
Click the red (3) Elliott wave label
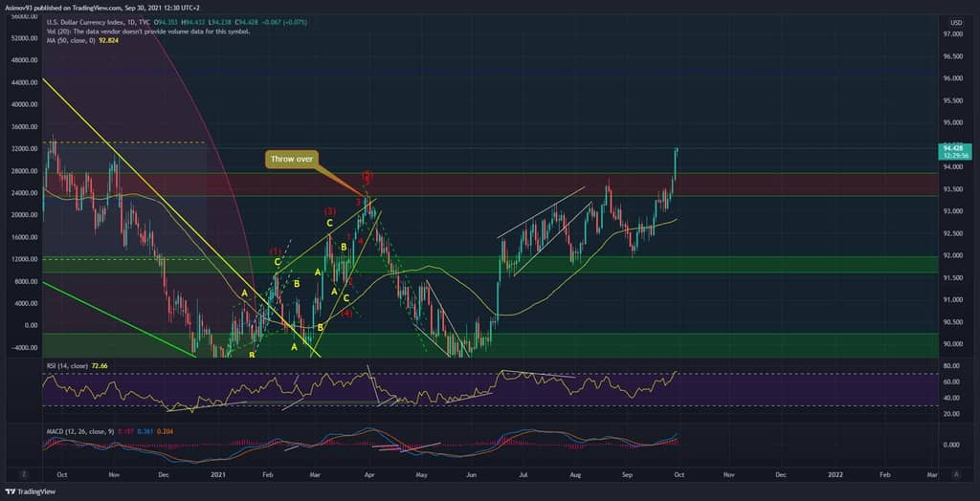(330, 211)
